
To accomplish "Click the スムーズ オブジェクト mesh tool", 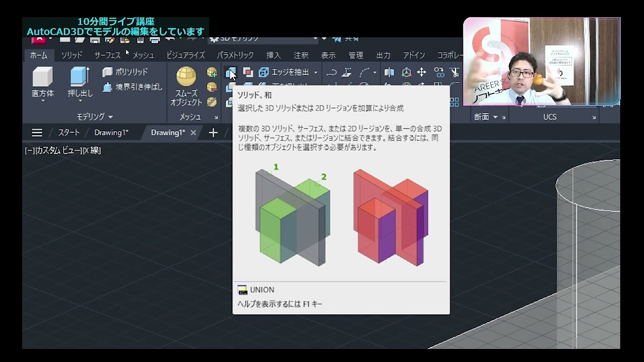I will 186,87.
